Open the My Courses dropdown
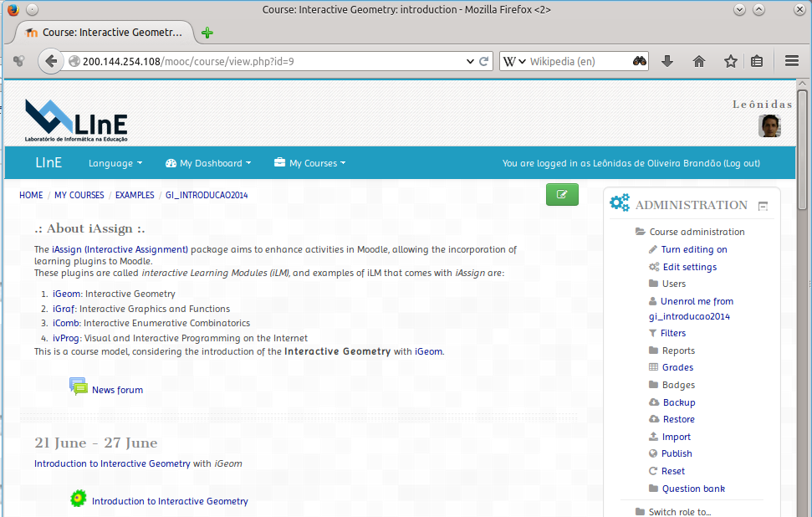 (309, 163)
